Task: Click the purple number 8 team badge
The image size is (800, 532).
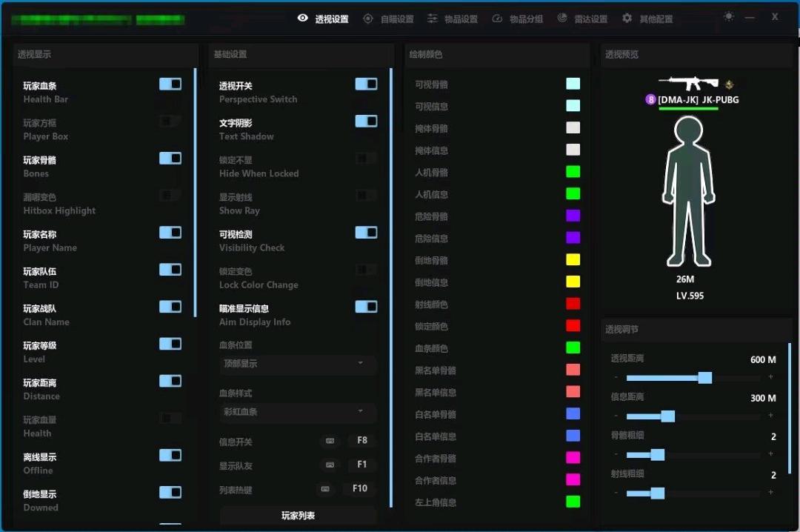Action: click(x=650, y=99)
